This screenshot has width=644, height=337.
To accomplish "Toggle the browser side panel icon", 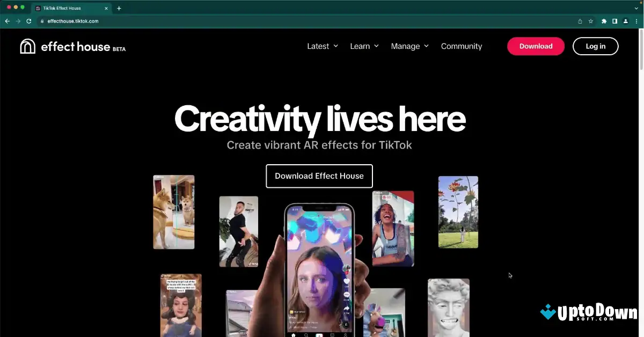I will pyautogui.click(x=615, y=21).
